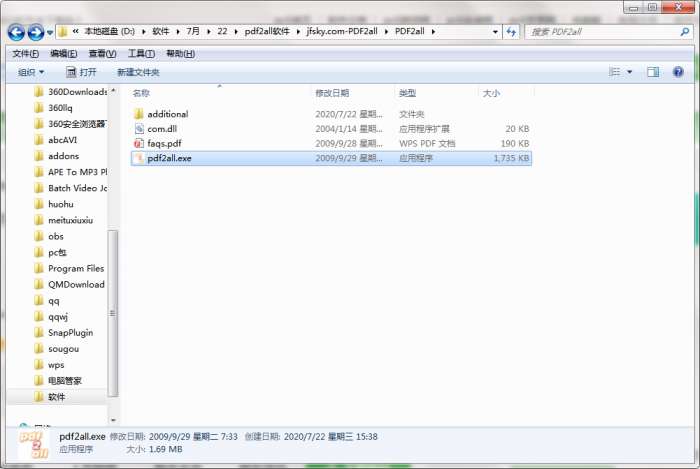Viewport: 700px width, 469px height.
Task: Select the wps folder
Action: tap(50, 365)
